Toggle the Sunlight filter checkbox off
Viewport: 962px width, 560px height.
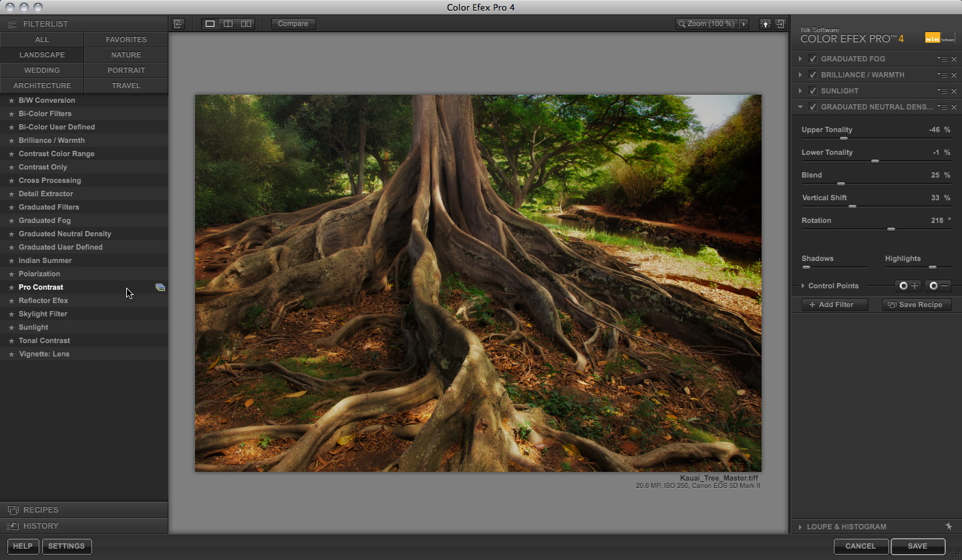(812, 91)
